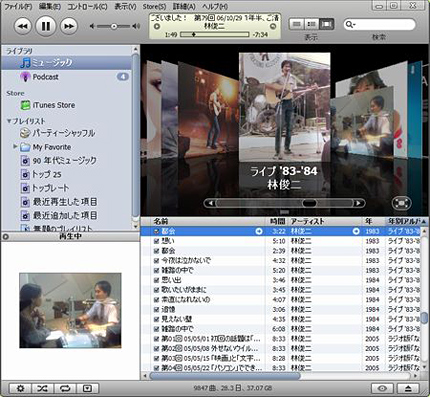Click the playback progress bar
This screenshot has height=397, width=430.
coord(215,34)
